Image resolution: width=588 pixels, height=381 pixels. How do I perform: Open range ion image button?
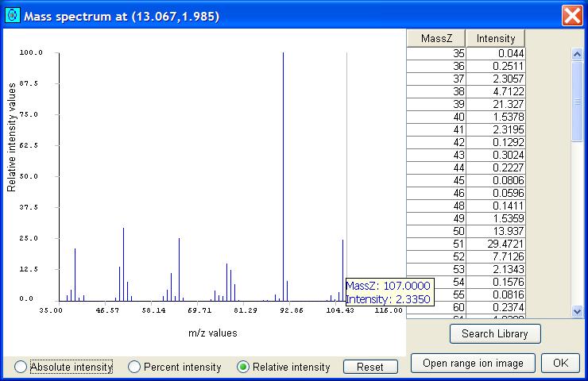(x=473, y=363)
